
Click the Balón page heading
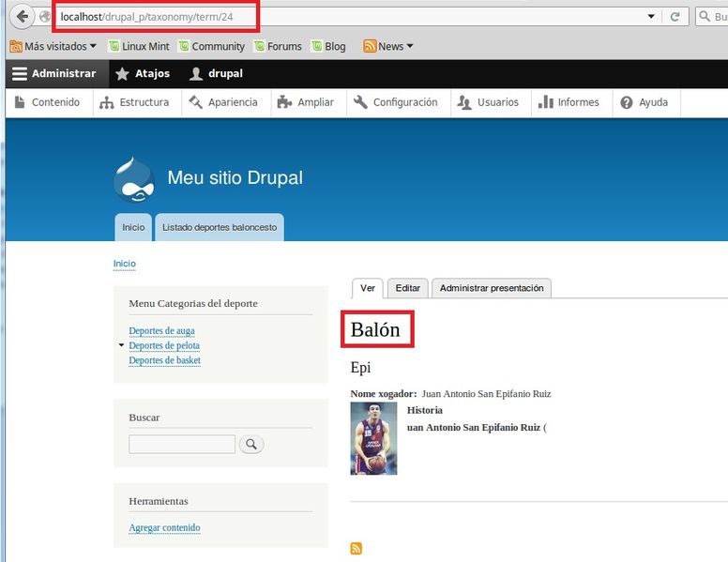[375, 329]
